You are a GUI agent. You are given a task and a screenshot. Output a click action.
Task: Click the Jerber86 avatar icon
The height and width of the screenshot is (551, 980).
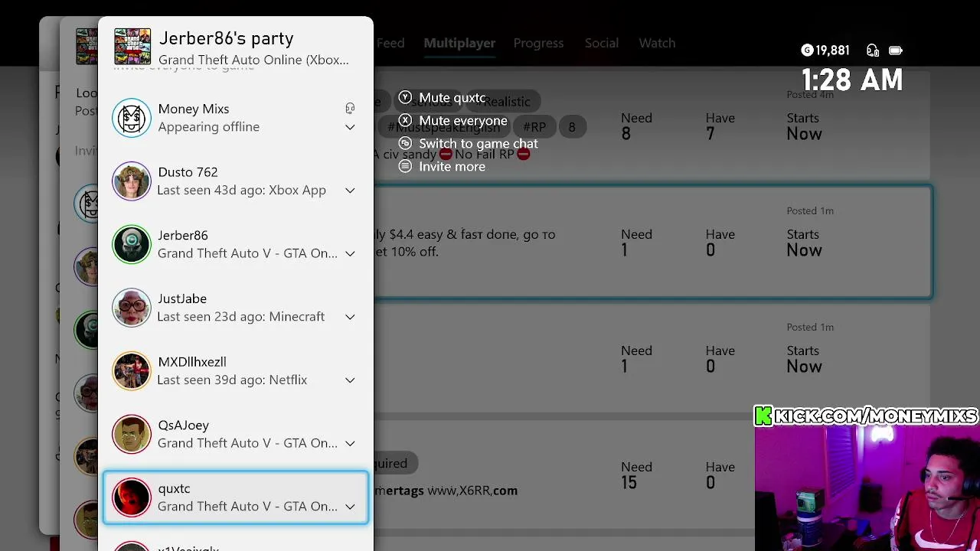[x=132, y=245]
